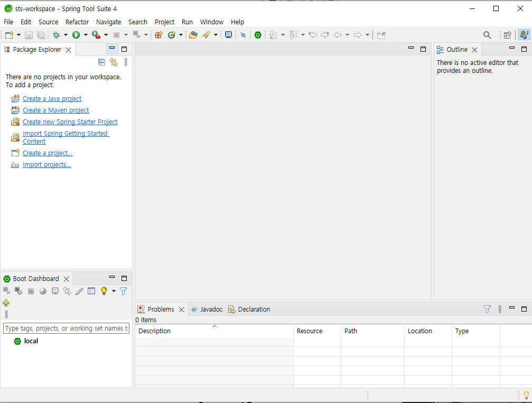Click the Next Annotation toolbar icon
Viewport: 532px width, 403px height.
pyautogui.click(x=273, y=35)
